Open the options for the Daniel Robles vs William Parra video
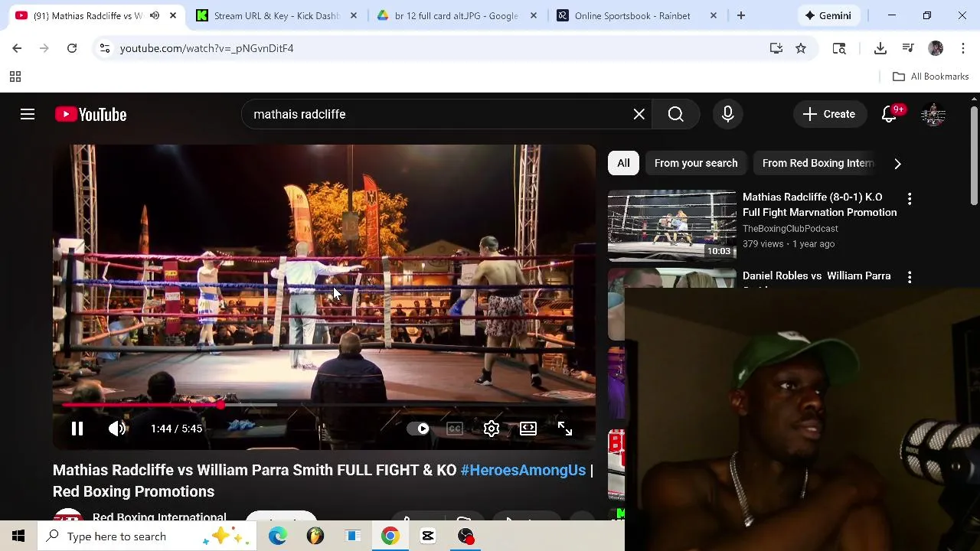Image resolution: width=980 pixels, height=551 pixels. click(x=910, y=277)
